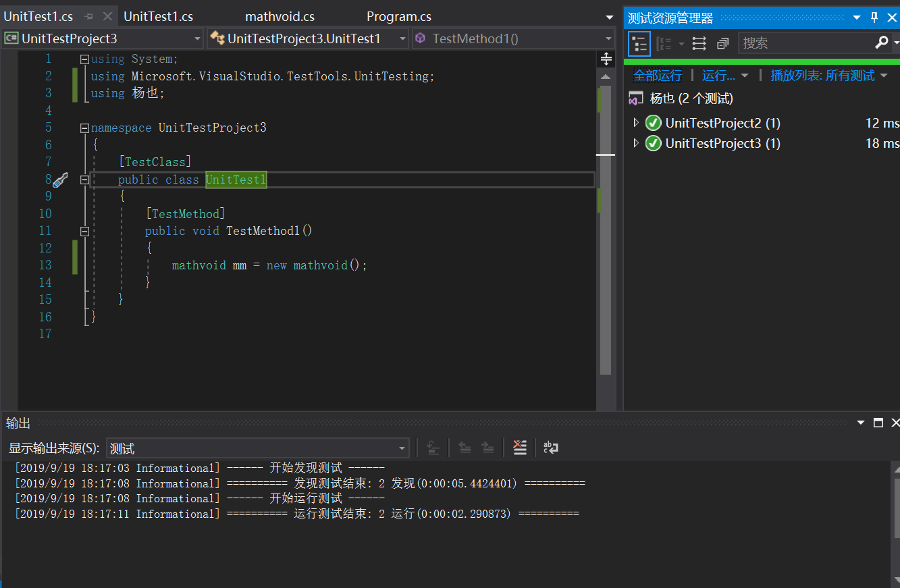Expand the UnitTestProject2 test node
This screenshot has width=900, height=588.
pos(635,123)
